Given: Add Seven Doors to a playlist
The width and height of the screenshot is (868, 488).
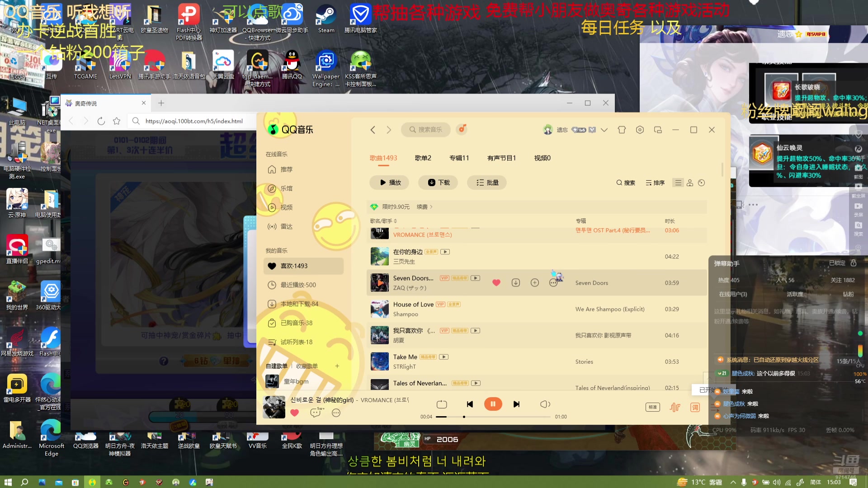Looking at the screenshot, I should pyautogui.click(x=534, y=282).
